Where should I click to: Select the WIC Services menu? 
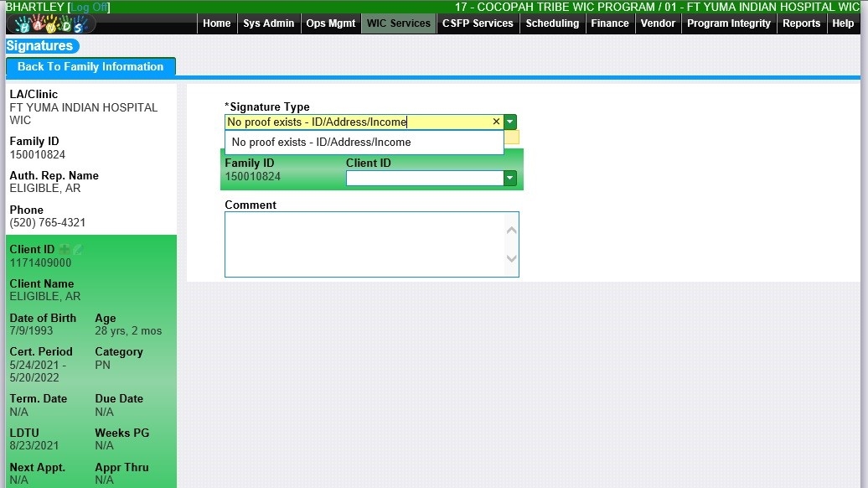click(x=399, y=23)
